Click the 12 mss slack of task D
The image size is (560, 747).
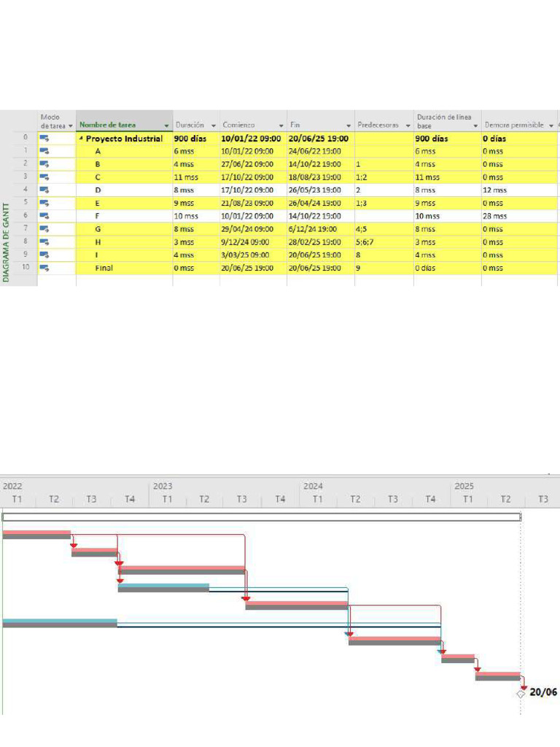coord(495,190)
